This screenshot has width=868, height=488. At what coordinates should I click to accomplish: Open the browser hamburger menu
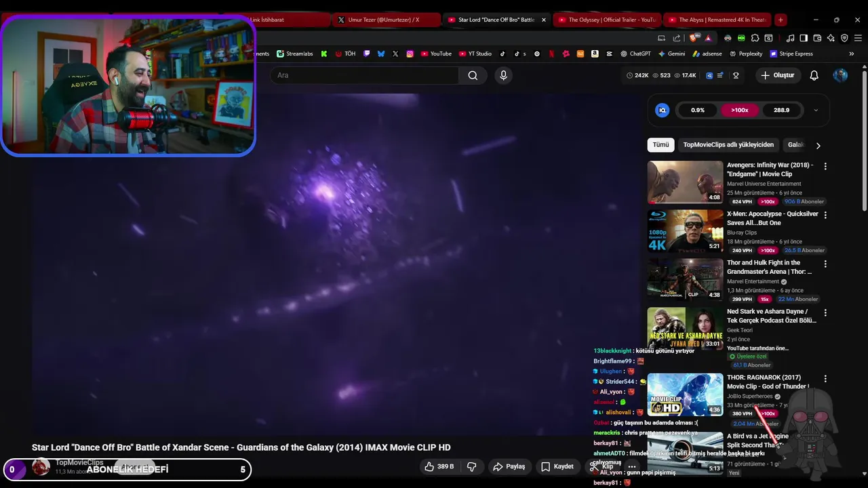pos(858,38)
